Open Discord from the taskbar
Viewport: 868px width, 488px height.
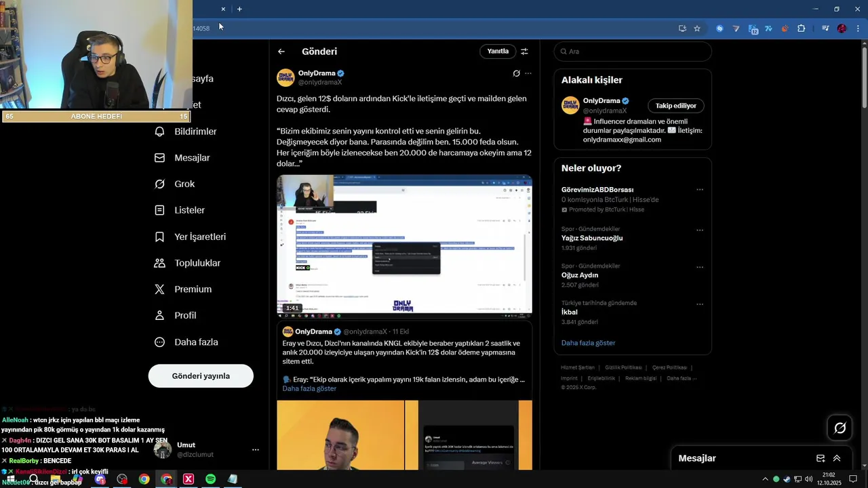coord(100,479)
